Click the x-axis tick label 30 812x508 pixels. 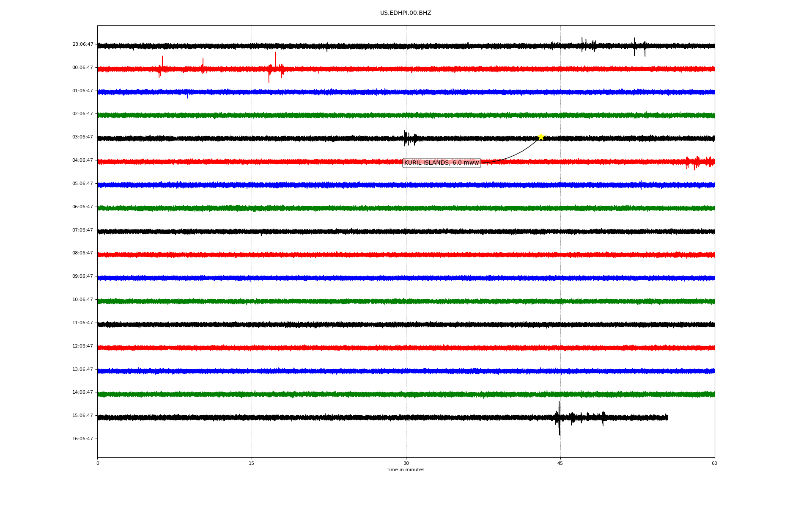(x=406, y=464)
